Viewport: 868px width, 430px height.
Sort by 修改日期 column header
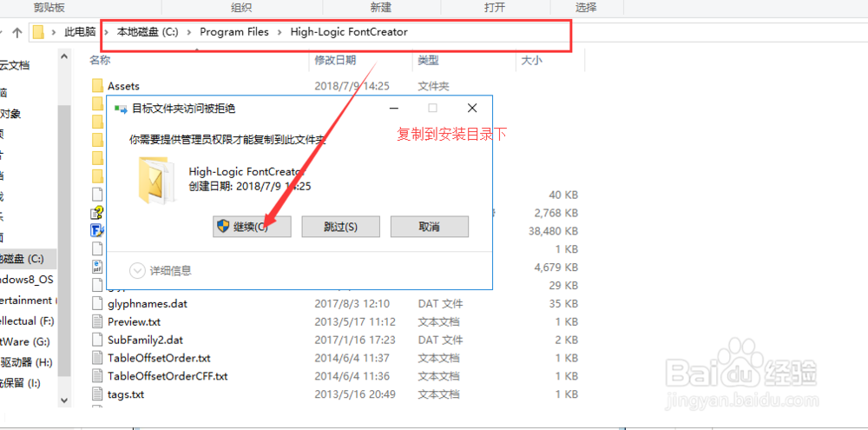335,60
